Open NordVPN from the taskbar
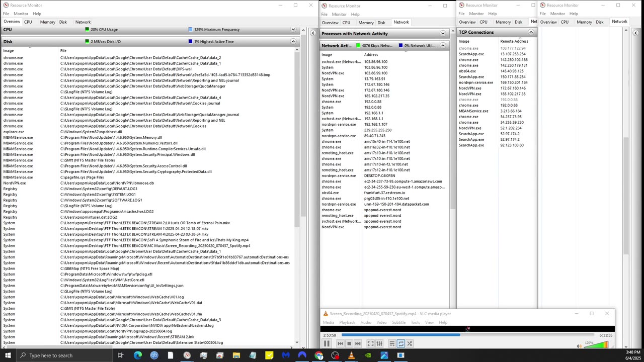This screenshot has height=362, width=644. click(x=302, y=355)
